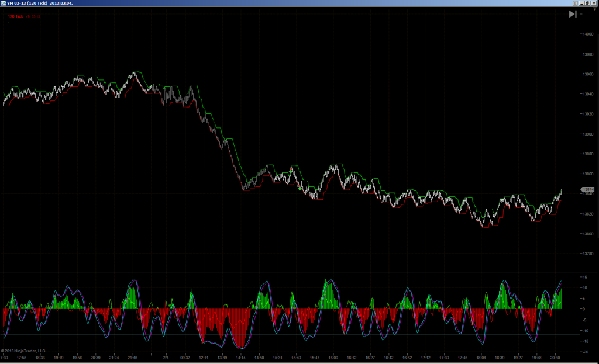This screenshot has height=364, width=599.
Task: Click the 13860 price axis label
Action: pyautogui.click(x=588, y=174)
